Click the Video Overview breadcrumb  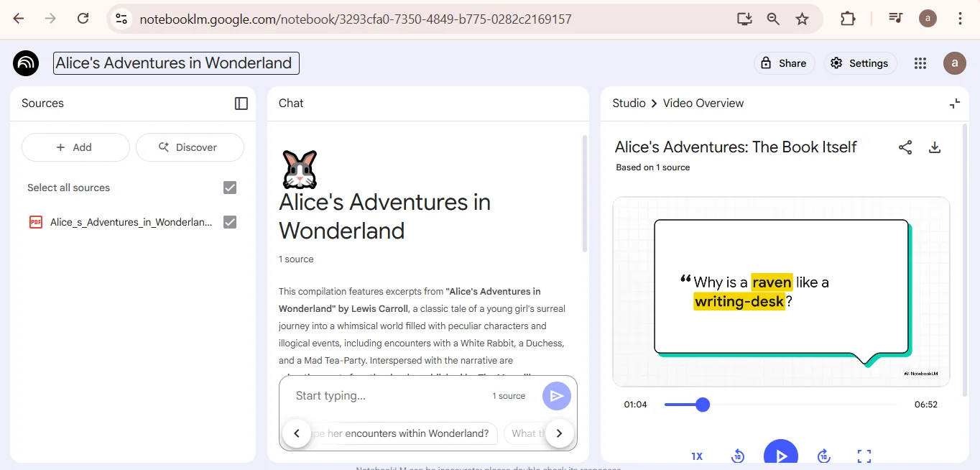(x=703, y=103)
